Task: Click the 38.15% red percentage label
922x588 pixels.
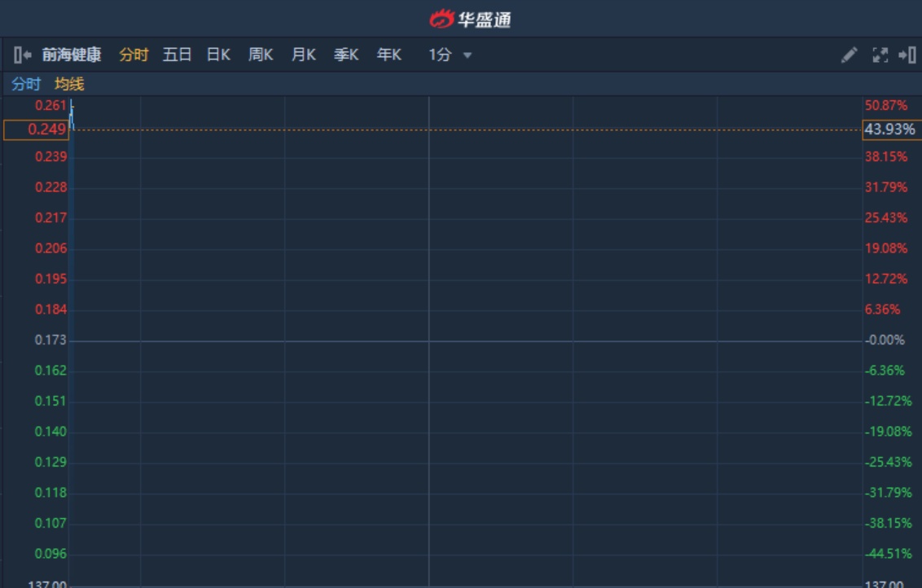Action: 886,157
